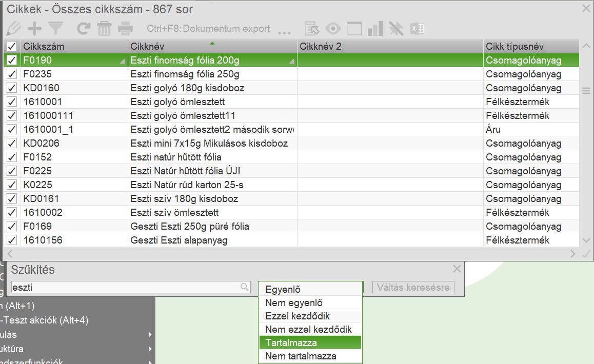Toggle the checkbox for KD0206

point(12,143)
